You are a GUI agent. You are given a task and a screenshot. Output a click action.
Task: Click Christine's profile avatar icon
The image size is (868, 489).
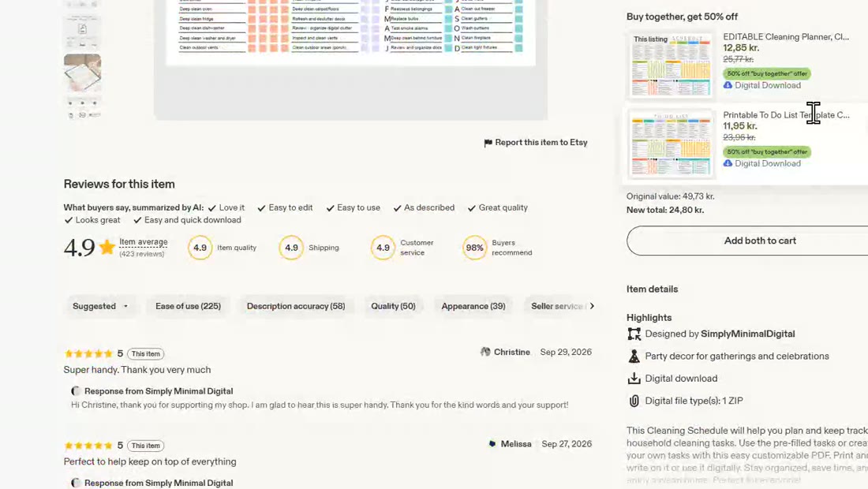(x=485, y=352)
